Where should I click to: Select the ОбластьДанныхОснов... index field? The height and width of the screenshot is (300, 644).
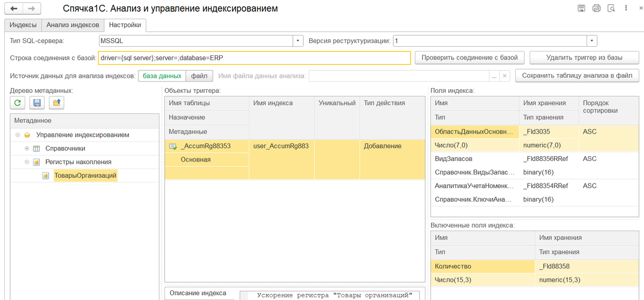(x=475, y=131)
